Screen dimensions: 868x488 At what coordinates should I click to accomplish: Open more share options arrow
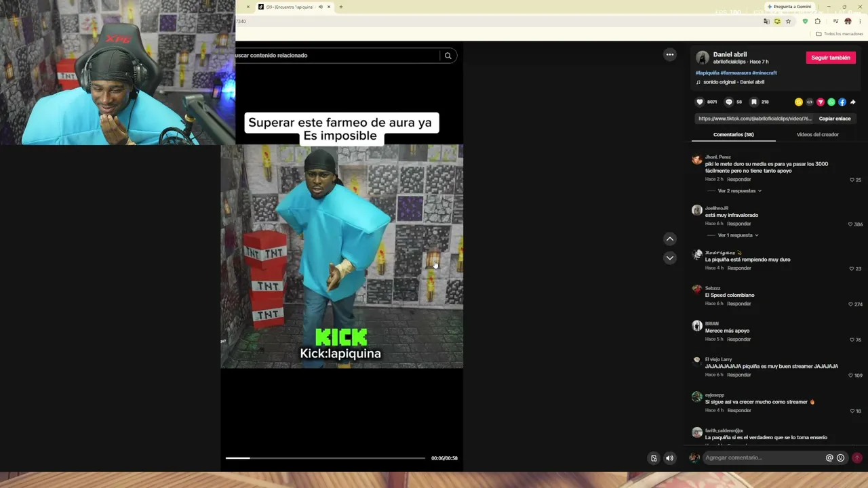point(853,102)
